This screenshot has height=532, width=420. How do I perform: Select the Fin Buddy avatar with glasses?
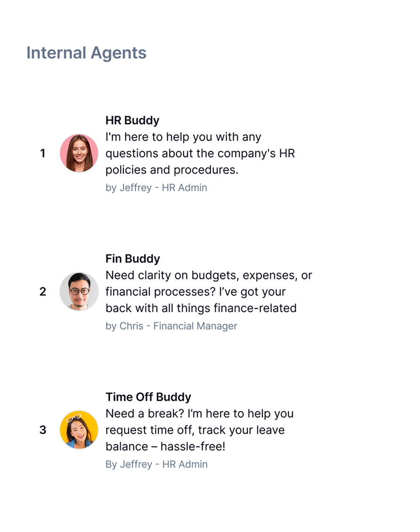(x=79, y=291)
